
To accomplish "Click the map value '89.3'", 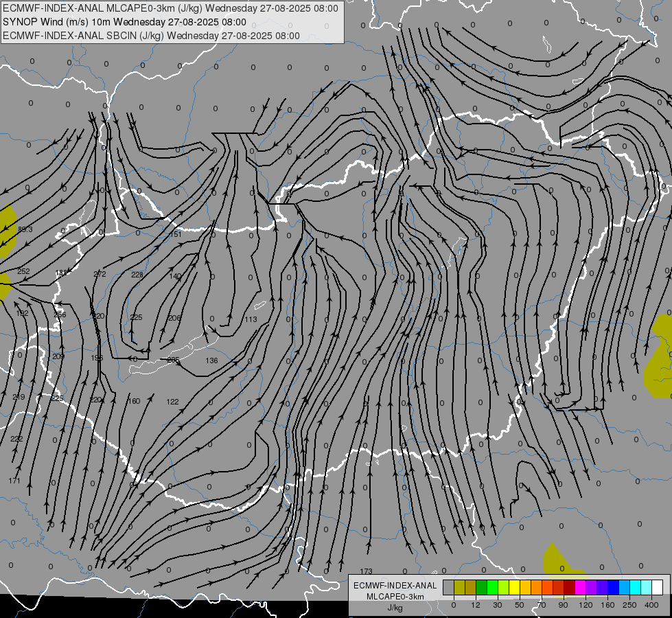I will pyautogui.click(x=25, y=229).
